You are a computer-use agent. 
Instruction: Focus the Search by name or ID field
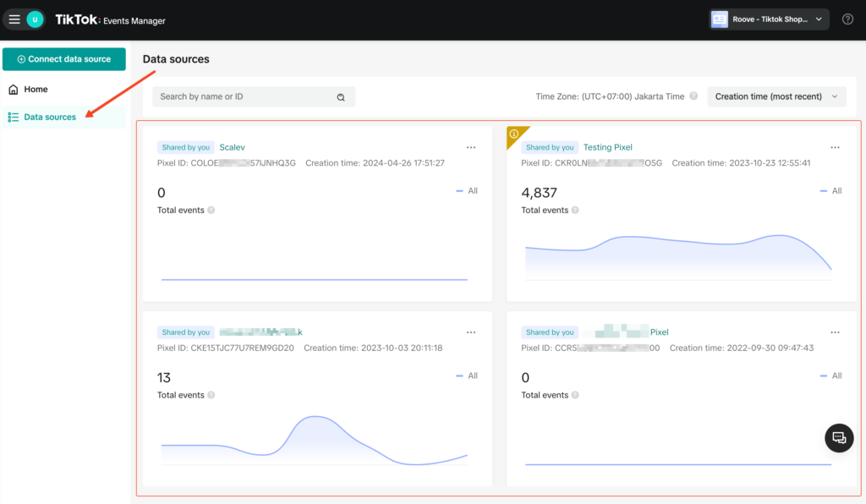pos(254,96)
